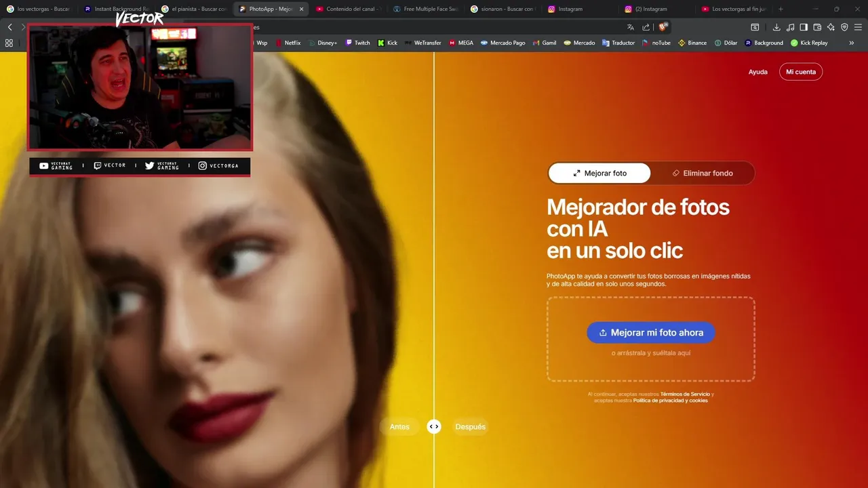Screen dimensions: 868x488
Task: Open the Disney+ bookmark
Action: [323, 43]
